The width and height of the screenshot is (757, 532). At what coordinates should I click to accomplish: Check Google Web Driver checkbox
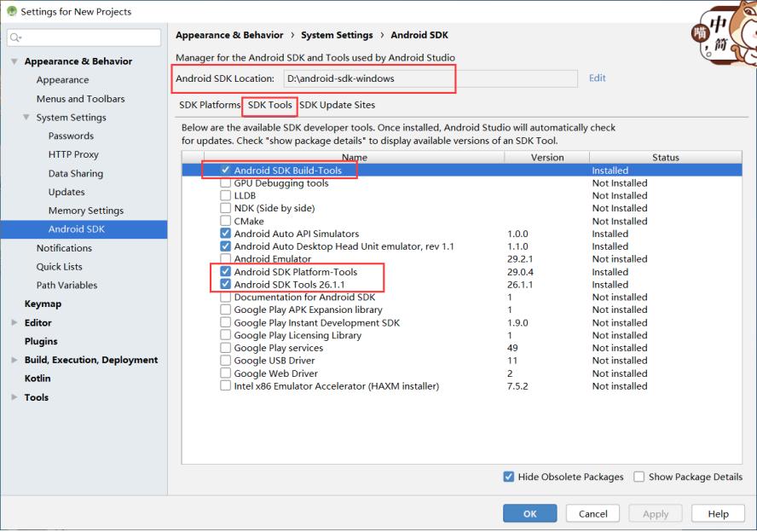pyautogui.click(x=225, y=373)
